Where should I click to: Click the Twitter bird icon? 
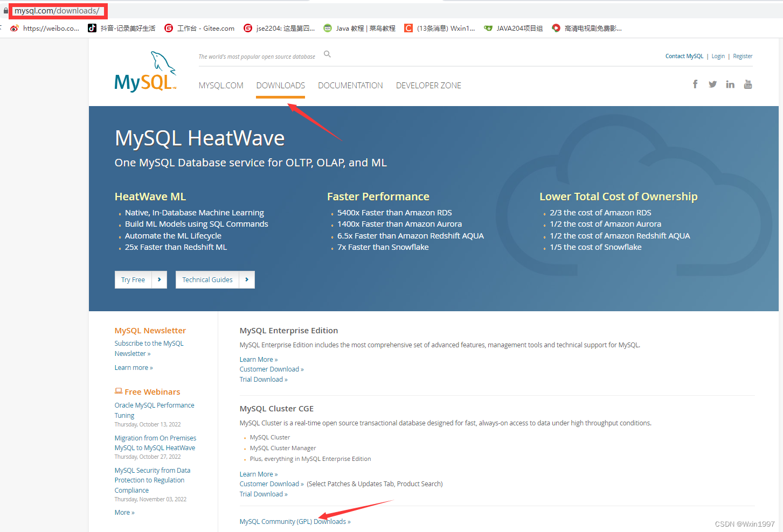pyautogui.click(x=712, y=84)
